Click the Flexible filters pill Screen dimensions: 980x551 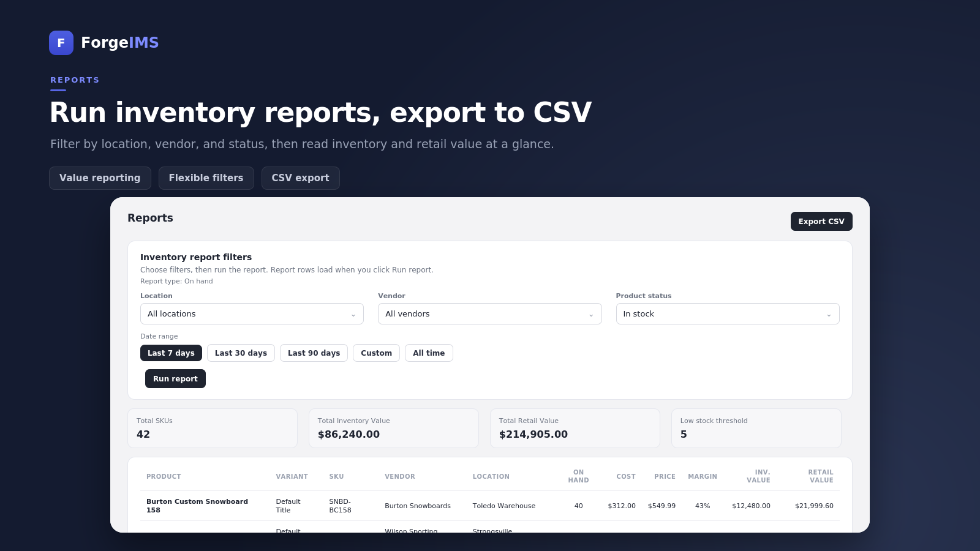(x=206, y=178)
